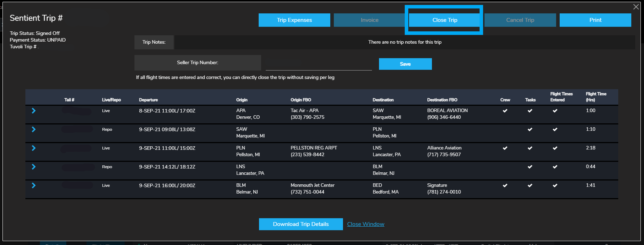The width and height of the screenshot is (644, 245).
Task: Click the Departure column header
Action: coord(148,100)
